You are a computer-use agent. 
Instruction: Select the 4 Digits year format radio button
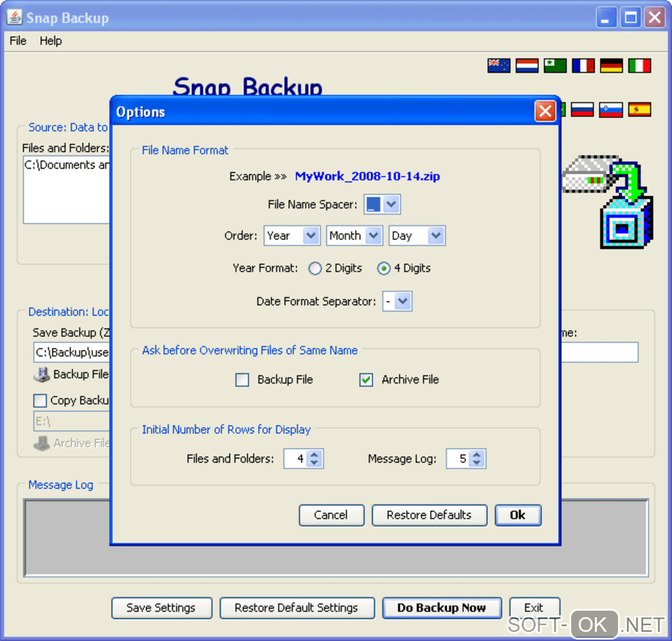point(383,269)
